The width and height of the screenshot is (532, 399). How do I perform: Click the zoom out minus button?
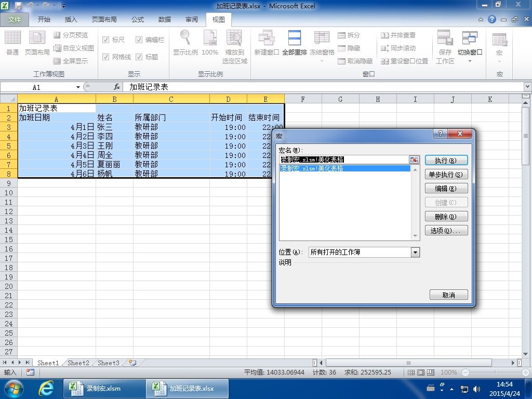tap(465, 372)
